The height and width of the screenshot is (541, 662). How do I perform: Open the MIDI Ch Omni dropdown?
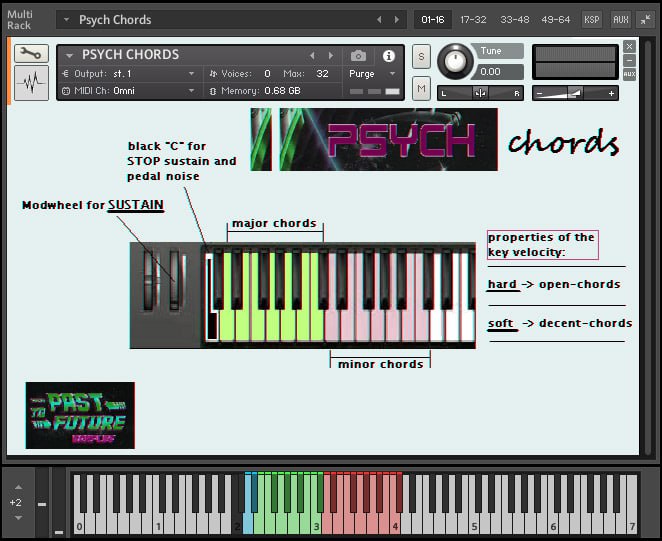[191, 91]
